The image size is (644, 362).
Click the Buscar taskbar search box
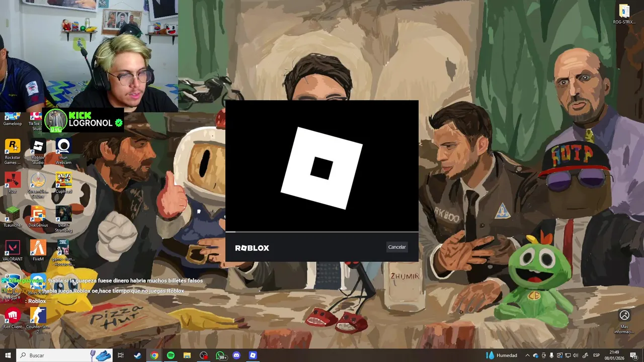pyautogui.click(x=65, y=355)
